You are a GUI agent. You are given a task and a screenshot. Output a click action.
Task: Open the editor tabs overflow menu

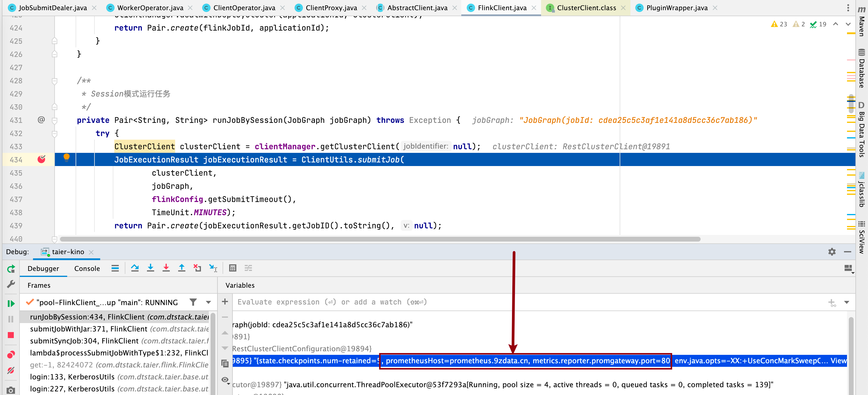[848, 7]
